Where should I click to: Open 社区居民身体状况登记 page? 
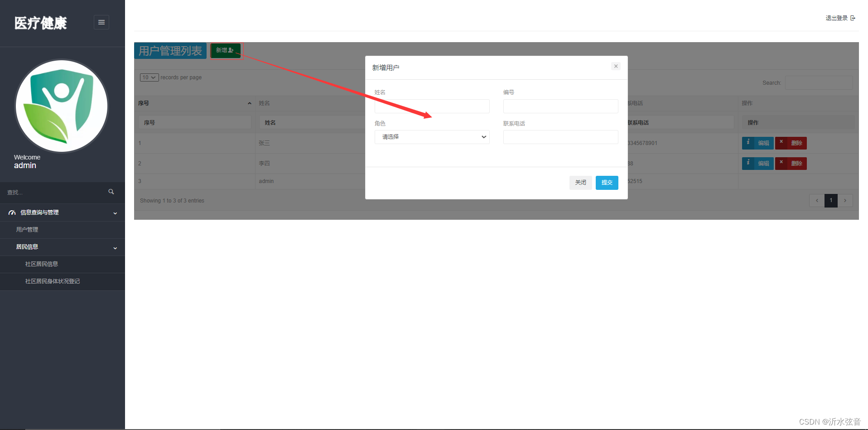(53, 281)
